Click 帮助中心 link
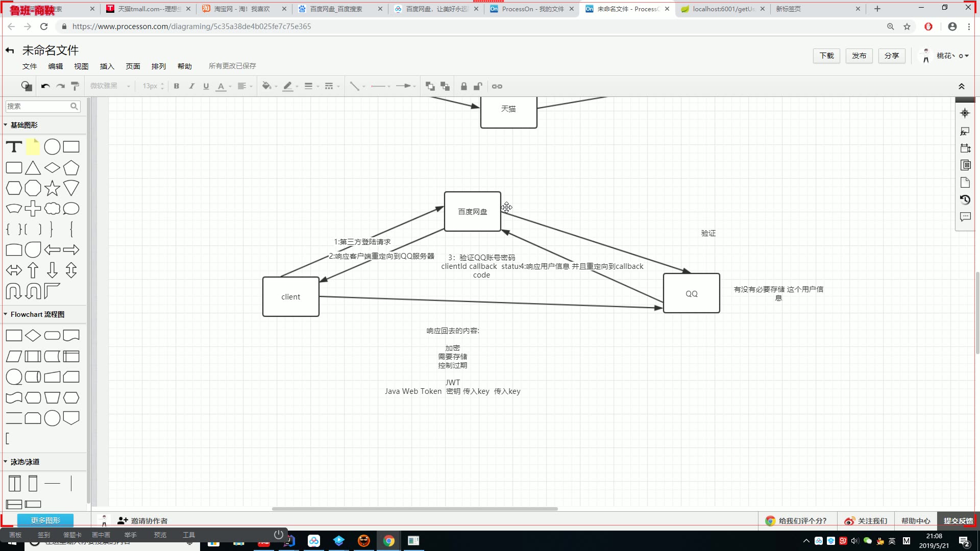 click(916, 521)
